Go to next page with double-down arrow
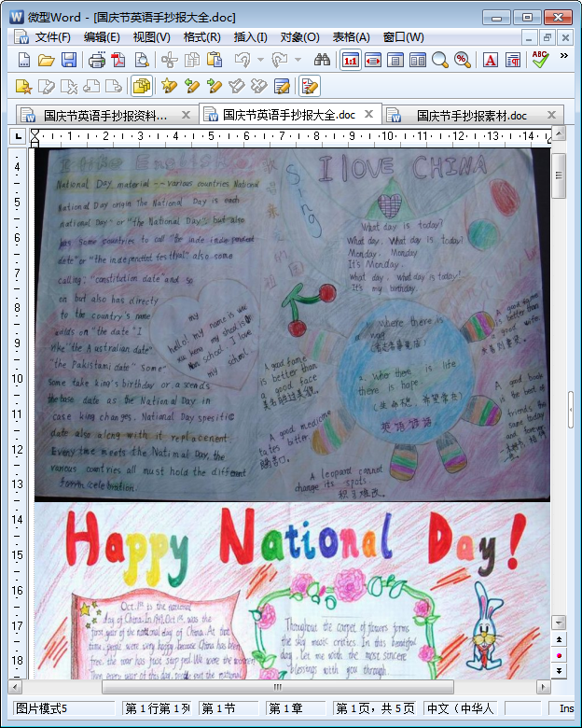 pos(559,671)
